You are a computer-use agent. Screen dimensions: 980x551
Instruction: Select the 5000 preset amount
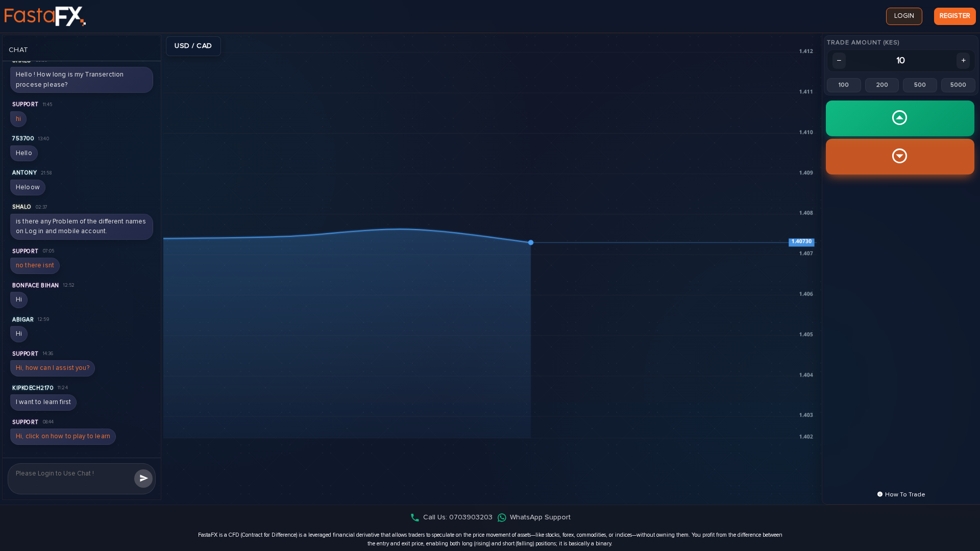[x=958, y=85]
